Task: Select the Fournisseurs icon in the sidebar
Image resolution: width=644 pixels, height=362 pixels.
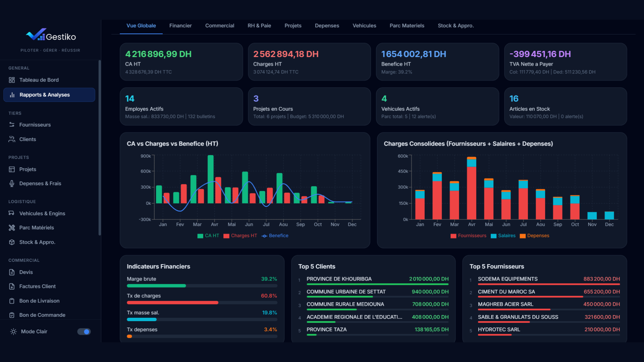Action: [x=12, y=125]
